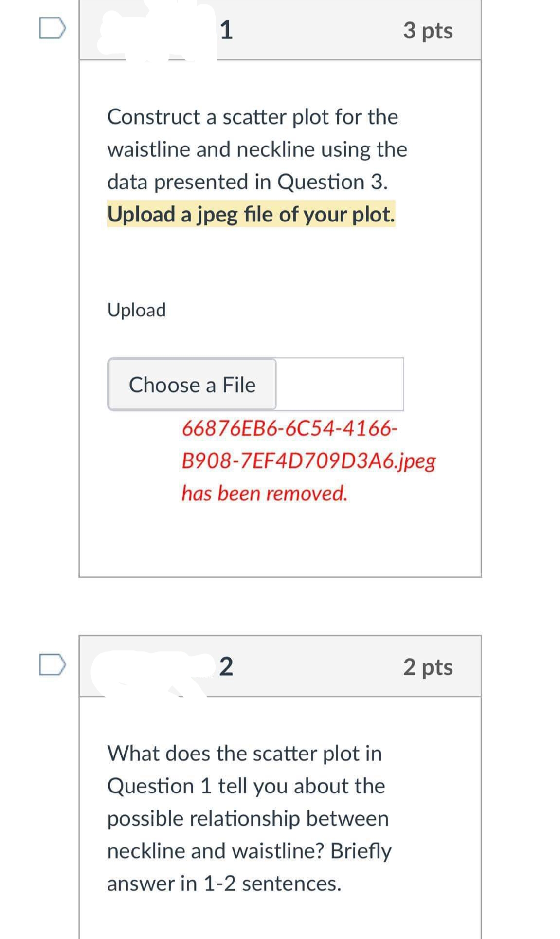
Task: Expand the Question 2 panel header
Action: click(x=280, y=667)
